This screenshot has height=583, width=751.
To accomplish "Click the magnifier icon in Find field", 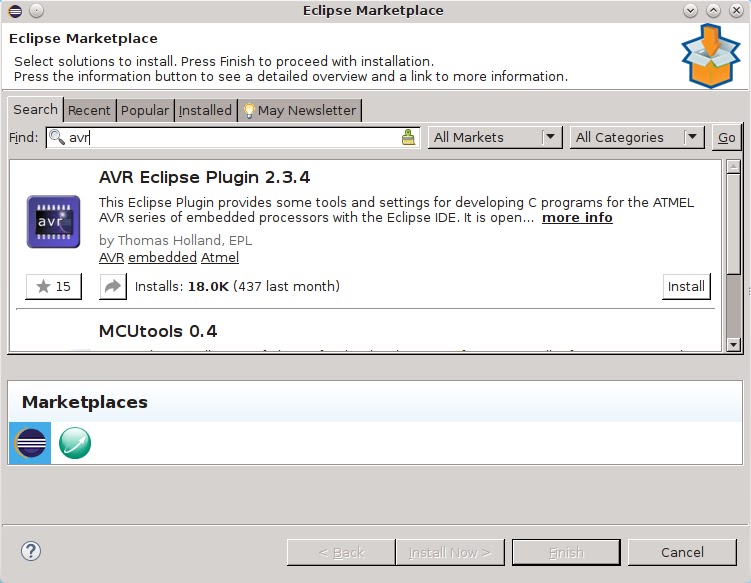I will click(57, 137).
